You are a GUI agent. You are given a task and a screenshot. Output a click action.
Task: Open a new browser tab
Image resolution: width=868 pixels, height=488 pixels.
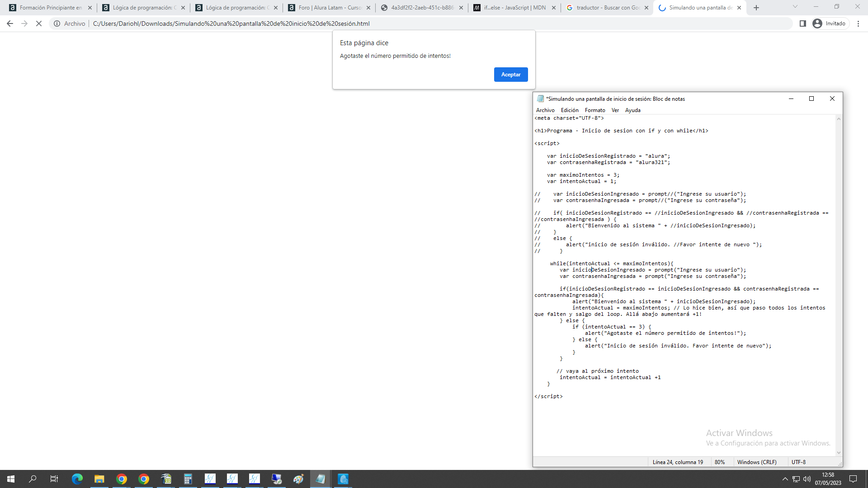click(756, 8)
